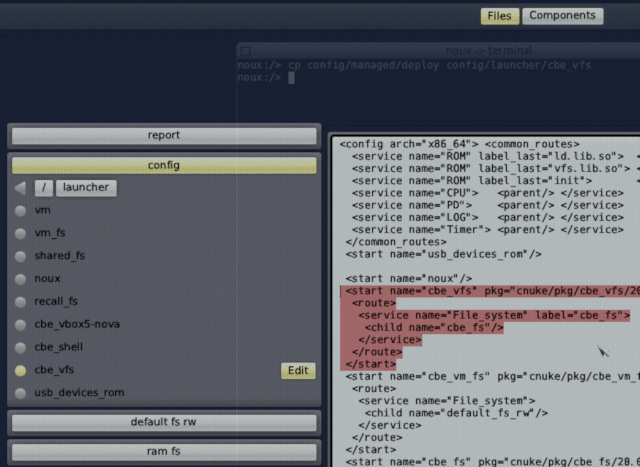This screenshot has width=640, height=467.
Task: Click the start name="usb_devices_rom" line
Action: (x=443, y=254)
